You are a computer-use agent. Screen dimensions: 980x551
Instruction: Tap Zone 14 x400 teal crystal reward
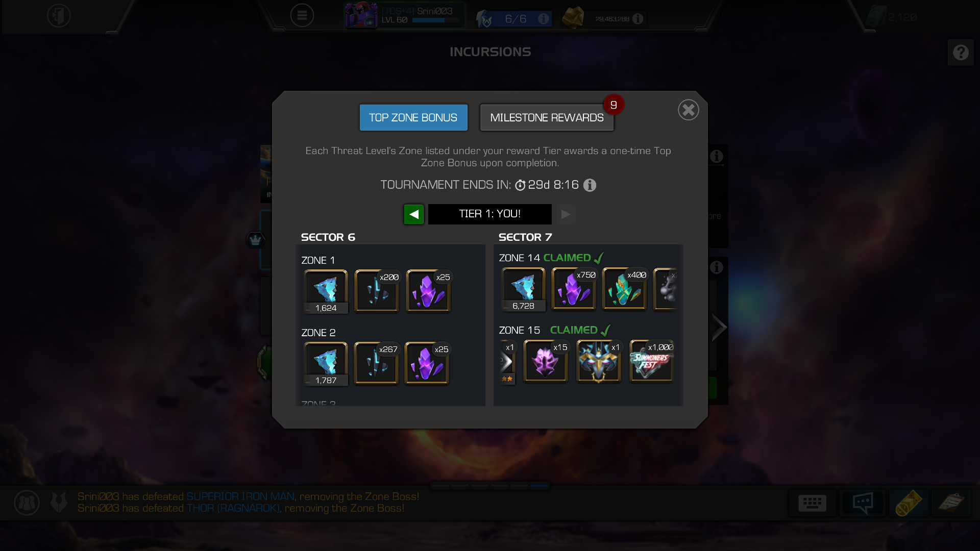624,289
